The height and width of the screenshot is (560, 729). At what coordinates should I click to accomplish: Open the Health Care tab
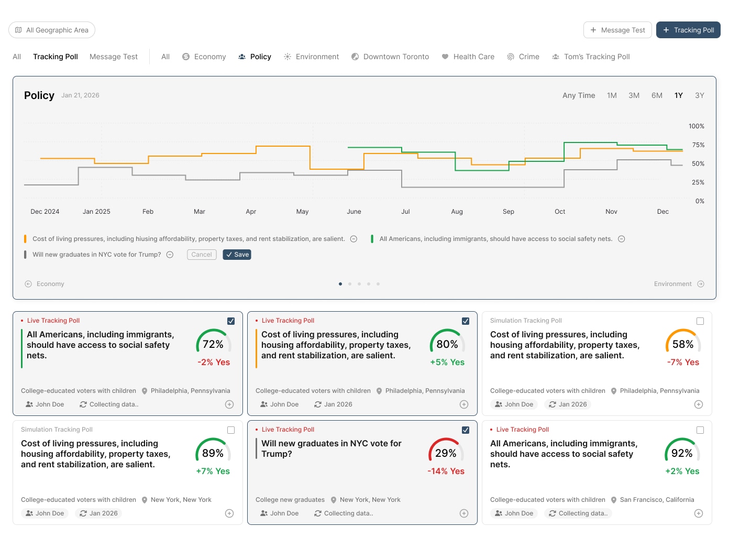coord(468,57)
